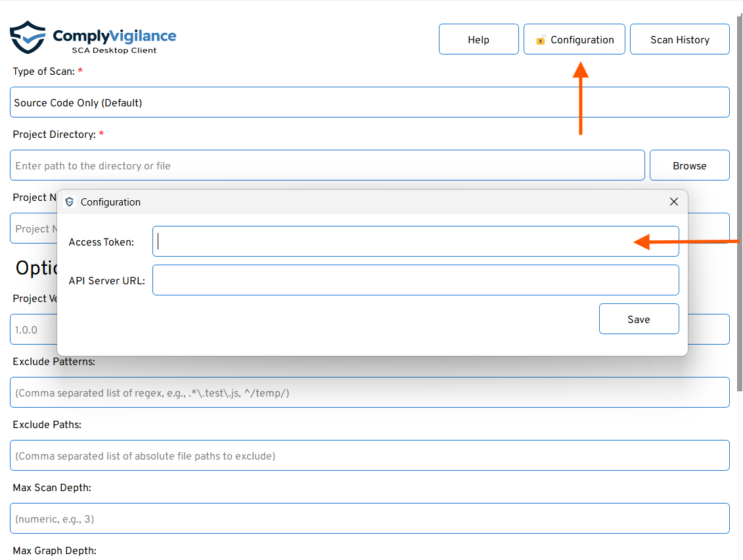The image size is (743, 560).
Task: Select the Max Scan Depth numeric field
Action: pos(369,519)
